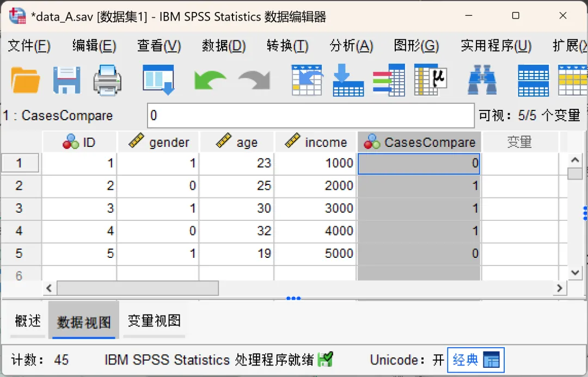Click pane splitter dots below grid

pyautogui.click(x=293, y=298)
